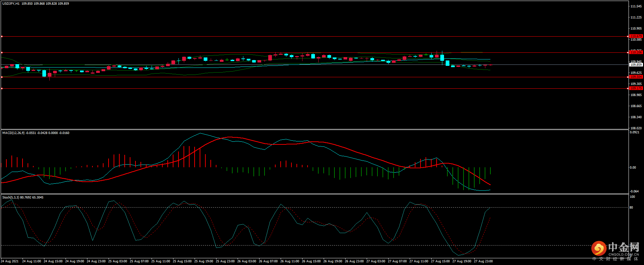Click the 109.504 red price level tag
This screenshot has width=644, height=265.
(636, 77)
